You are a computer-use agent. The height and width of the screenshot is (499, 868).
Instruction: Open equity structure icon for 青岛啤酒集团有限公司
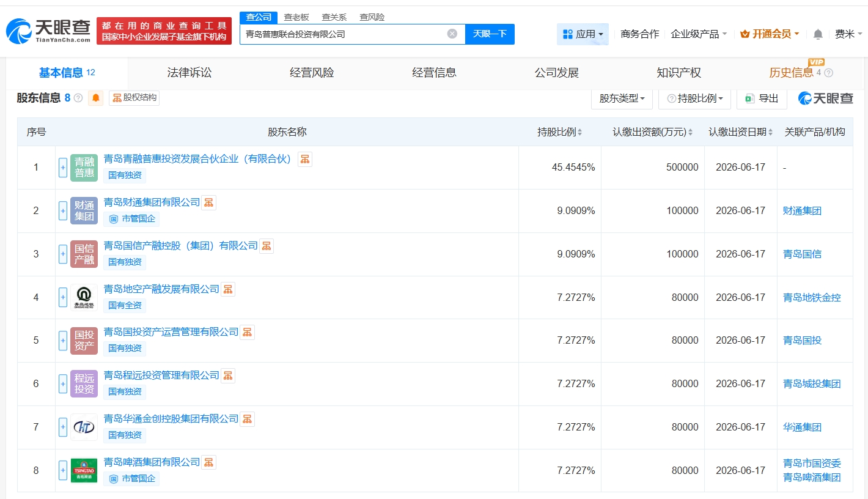pos(209,462)
